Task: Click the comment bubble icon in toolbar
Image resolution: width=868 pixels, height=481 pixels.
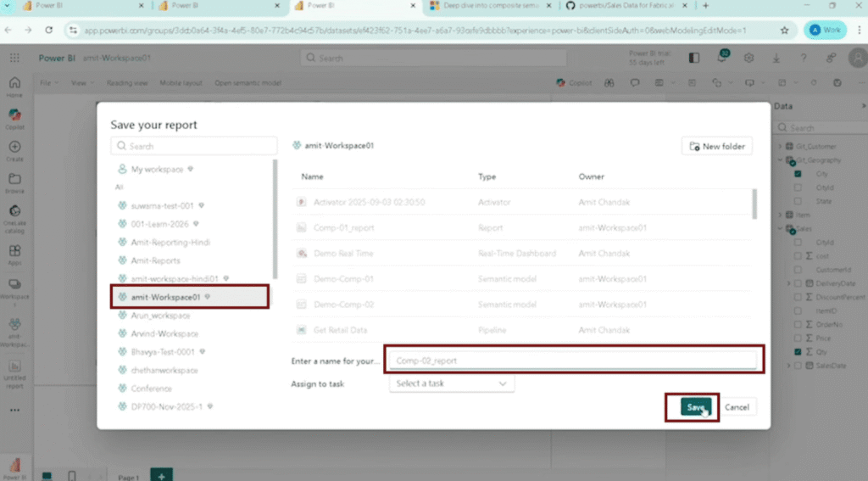Action: tap(635, 83)
